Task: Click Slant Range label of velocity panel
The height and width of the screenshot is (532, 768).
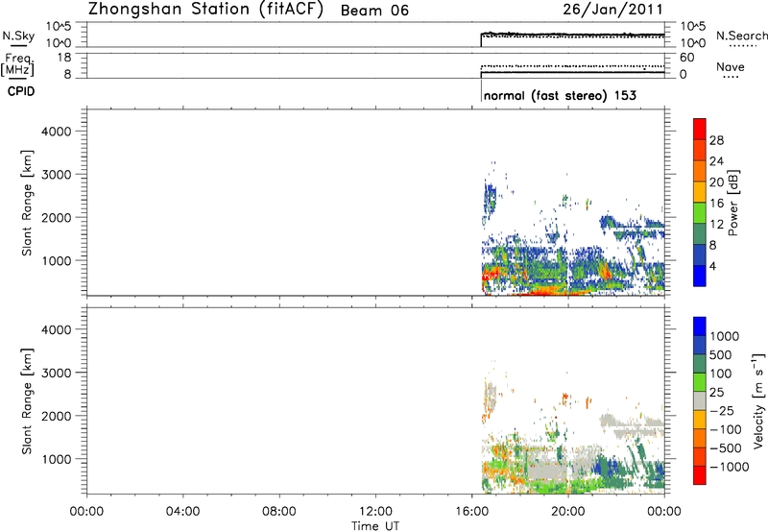Action: point(27,401)
